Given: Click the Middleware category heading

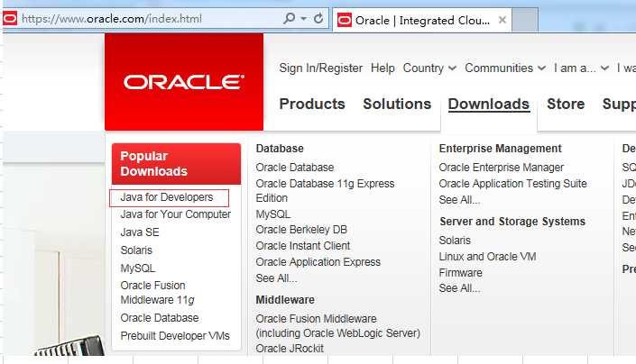Looking at the screenshot, I should pos(285,300).
